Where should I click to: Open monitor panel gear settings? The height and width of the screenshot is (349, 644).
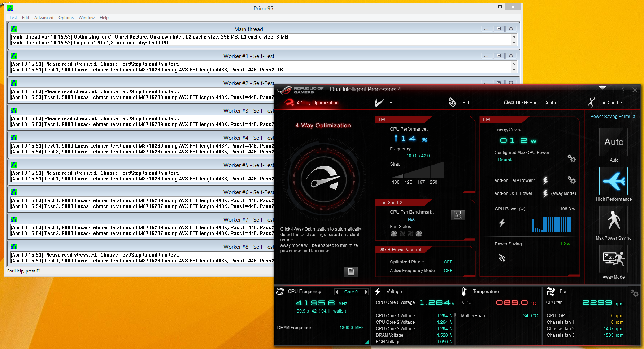tap(634, 293)
